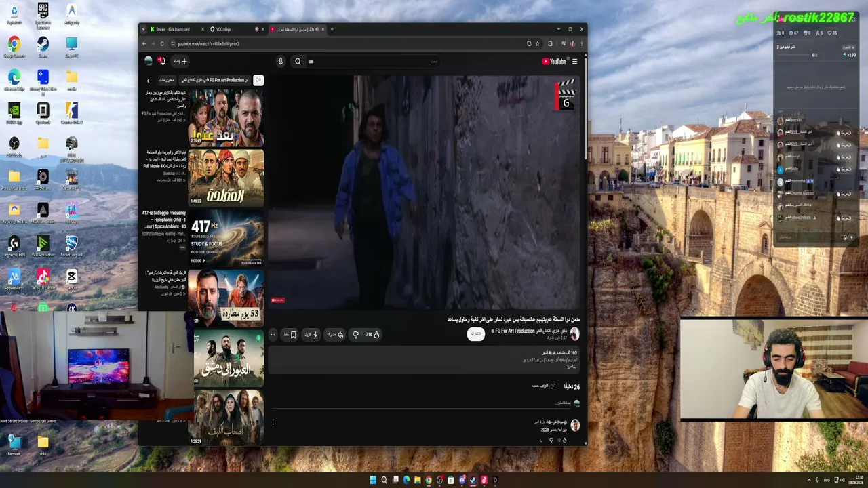The image size is (868, 488).
Task: Bookmark this page with the star icon
Action: pyautogui.click(x=537, y=43)
